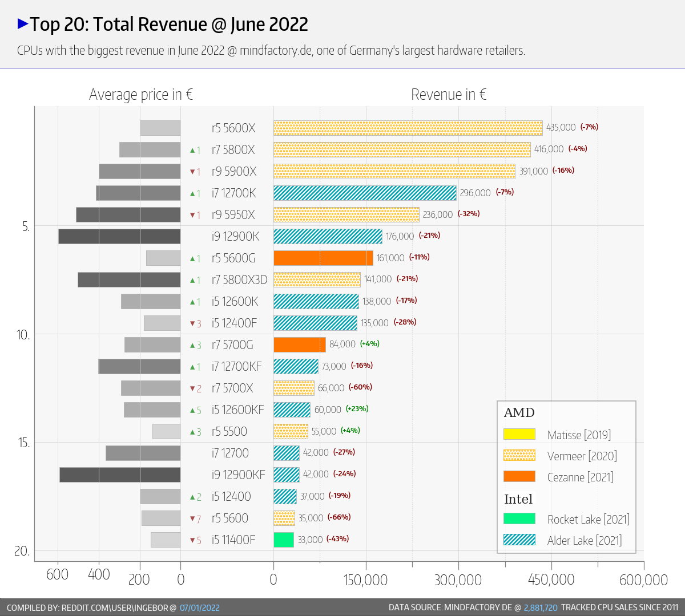Click the red down arrow beside i5 11400F
Screen dimensions: 685x616
click(x=193, y=541)
